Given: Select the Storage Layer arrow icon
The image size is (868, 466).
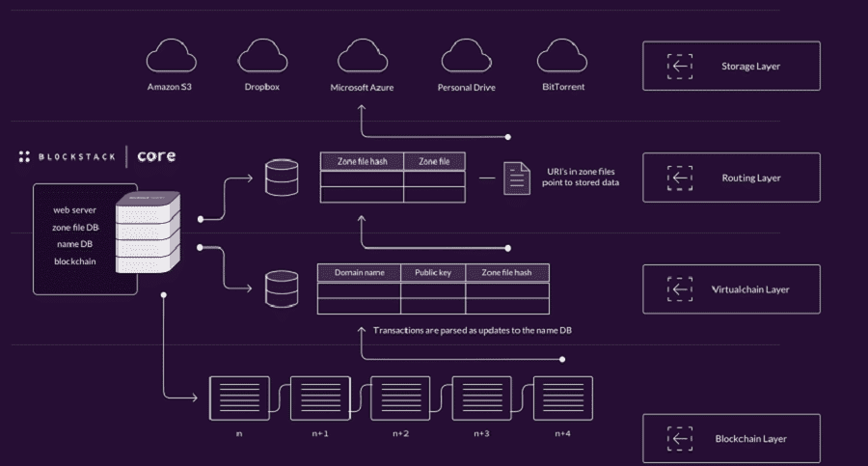Looking at the screenshot, I should 680,66.
